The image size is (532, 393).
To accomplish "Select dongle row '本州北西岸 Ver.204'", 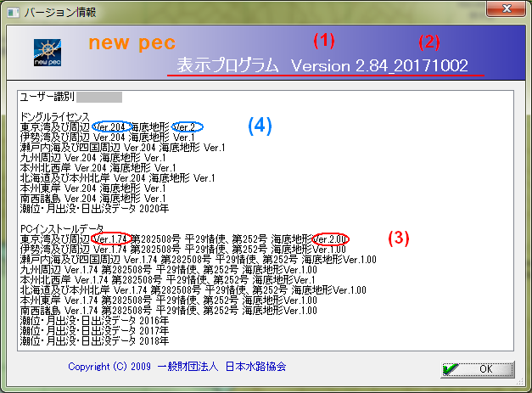I will click(98, 168).
